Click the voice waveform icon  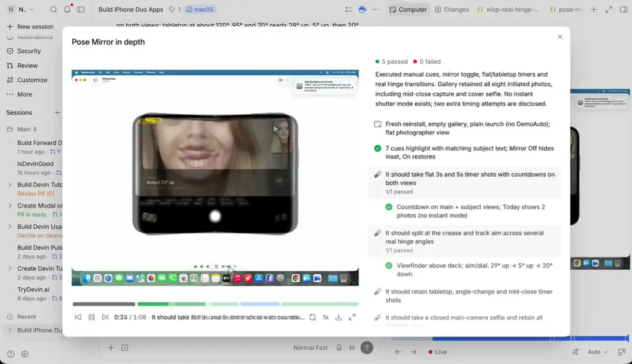(x=351, y=348)
